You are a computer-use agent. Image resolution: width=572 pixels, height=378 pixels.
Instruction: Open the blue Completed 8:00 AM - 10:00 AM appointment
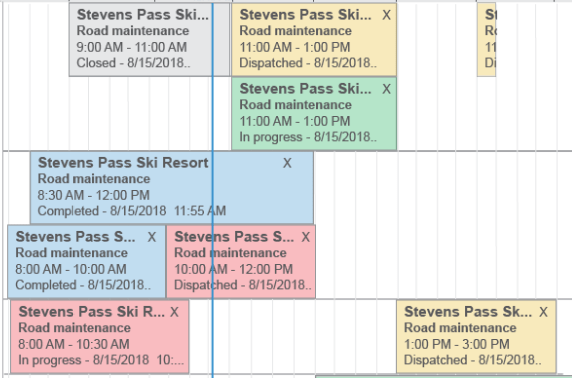tap(86, 262)
